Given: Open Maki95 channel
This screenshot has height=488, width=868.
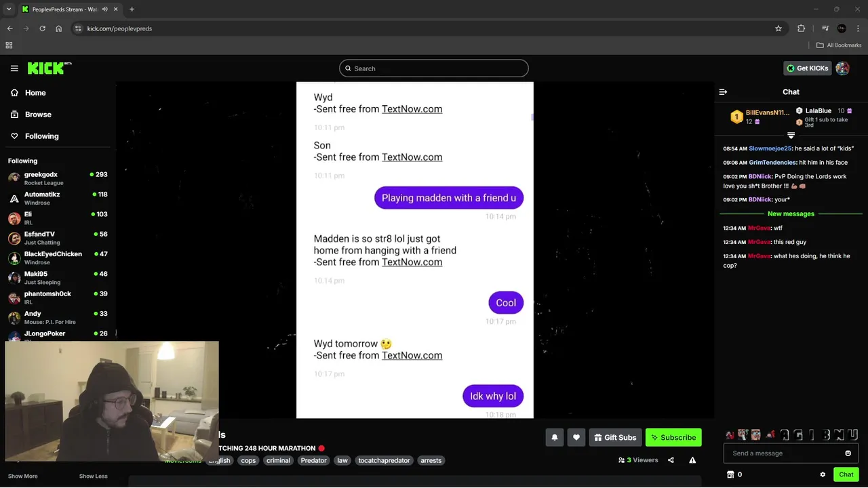Looking at the screenshot, I should point(58,278).
